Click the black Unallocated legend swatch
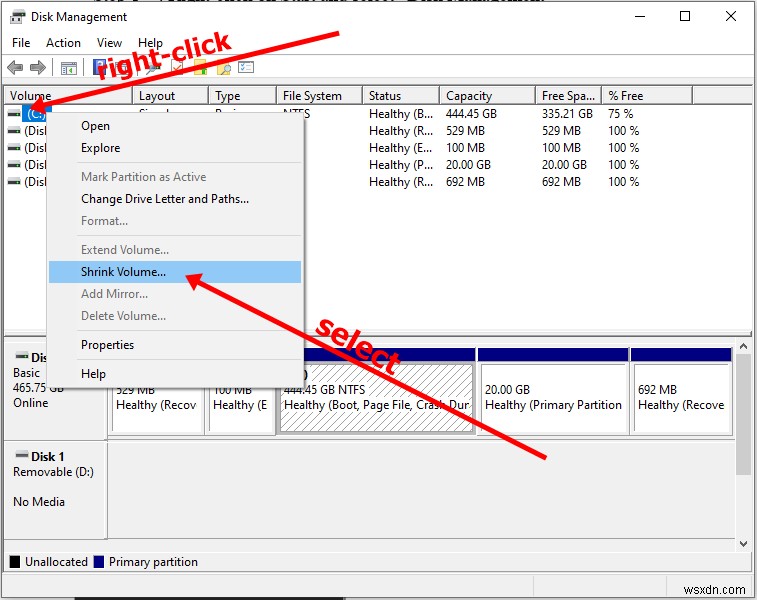The height and width of the screenshot is (600, 757). [15, 562]
